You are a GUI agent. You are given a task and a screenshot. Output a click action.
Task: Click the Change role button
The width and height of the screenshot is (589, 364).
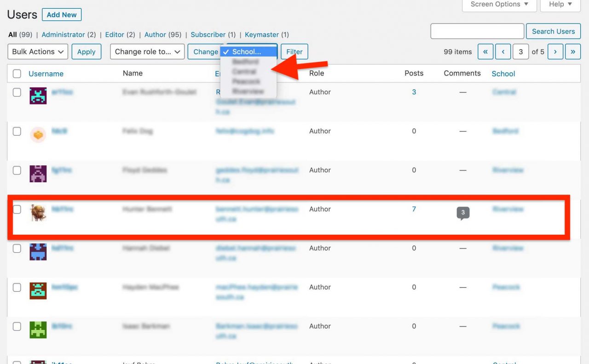pyautogui.click(x=205, y=52)
